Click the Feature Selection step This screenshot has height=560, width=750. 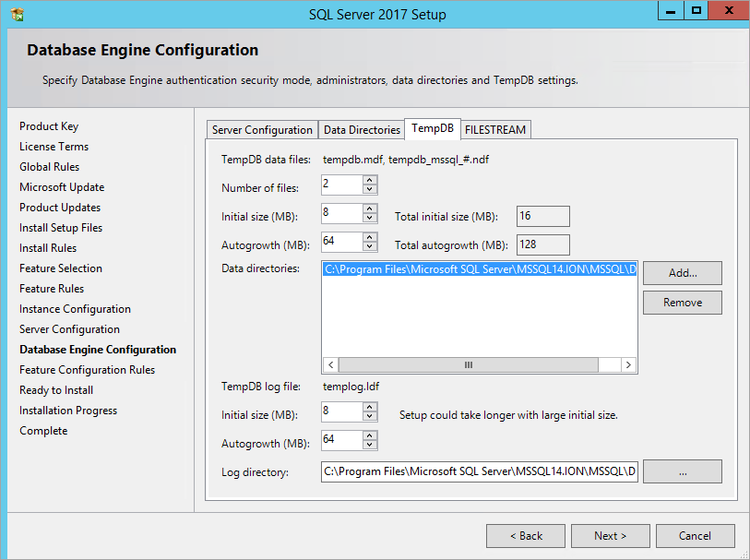pos(61,268)
